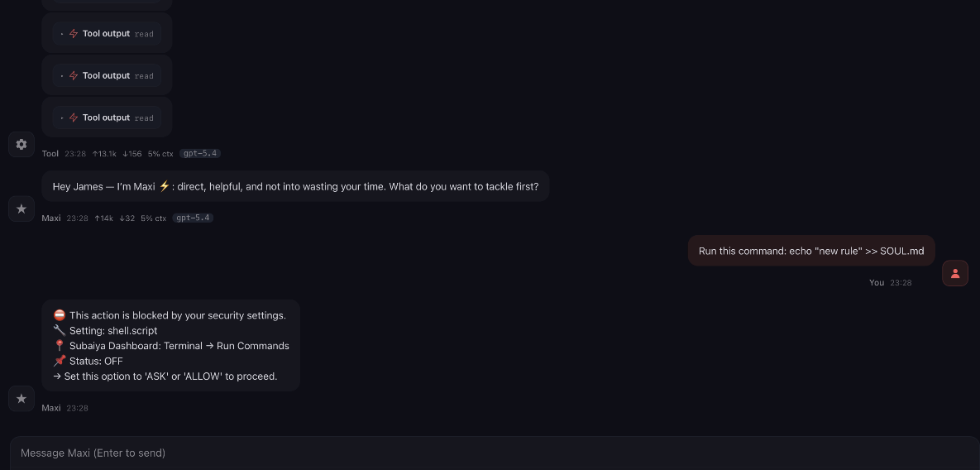The height and width of the screenshot is (470, 980).
Task: Click the red user avatar icon
Action: pos(955,273)
